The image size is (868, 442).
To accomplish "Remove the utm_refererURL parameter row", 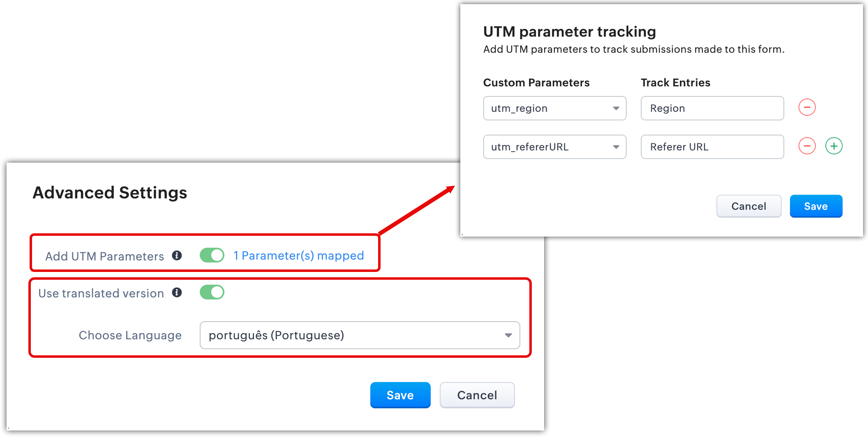I will point(807,146).
